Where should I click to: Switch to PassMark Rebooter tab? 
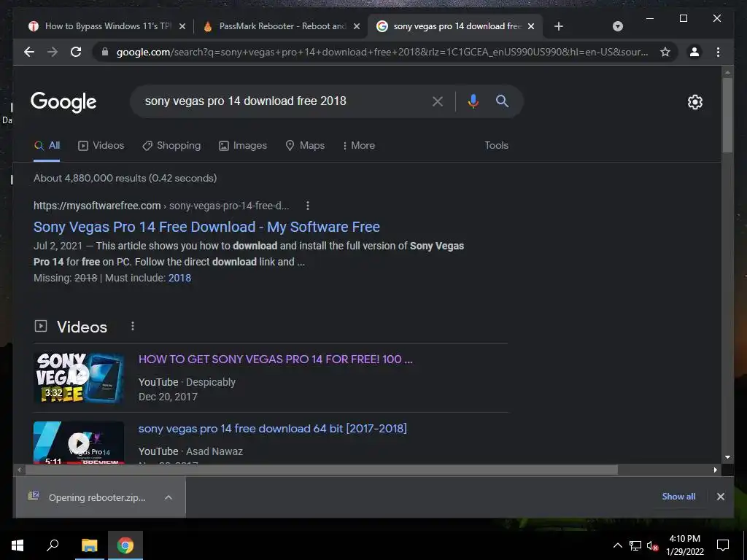click(281, 26)
